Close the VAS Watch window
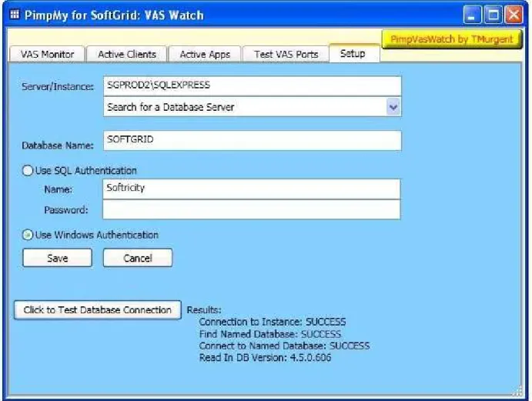Image resolution: width=532 pixels, height=401 pixels. coord(514,15)
